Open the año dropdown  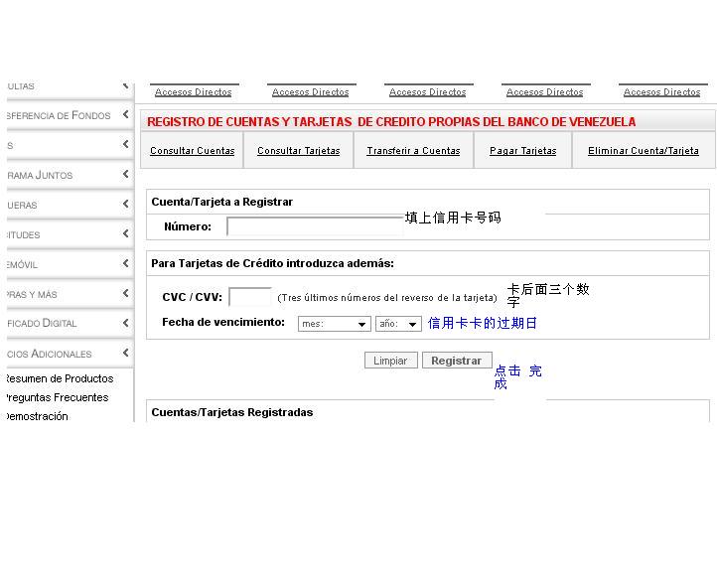coord(398,324)
